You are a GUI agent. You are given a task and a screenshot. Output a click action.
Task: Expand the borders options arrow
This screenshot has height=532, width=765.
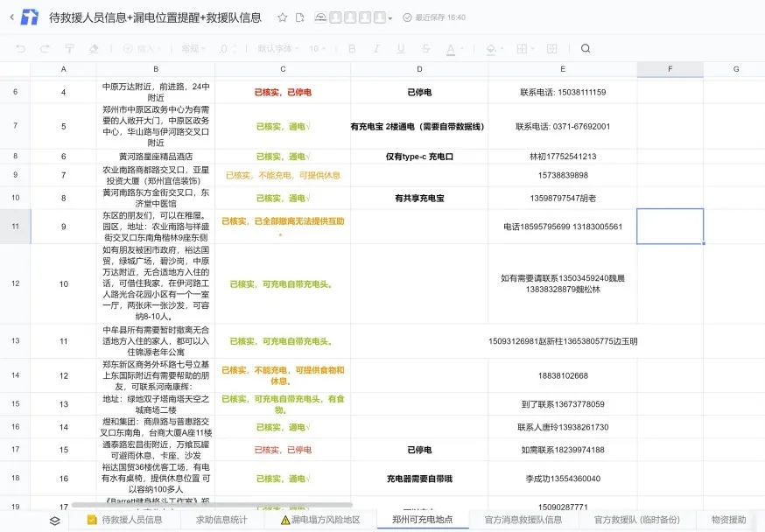pyautogui.click(x=532, y=49)
